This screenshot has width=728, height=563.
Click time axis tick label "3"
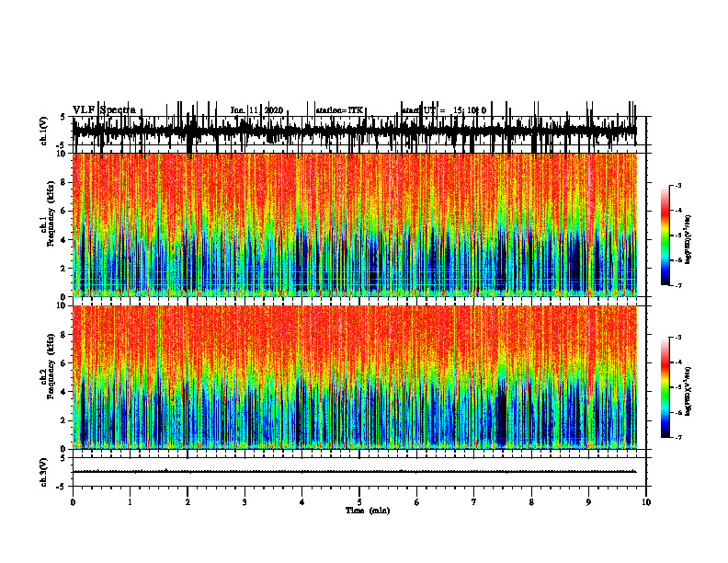coord(245,502)
